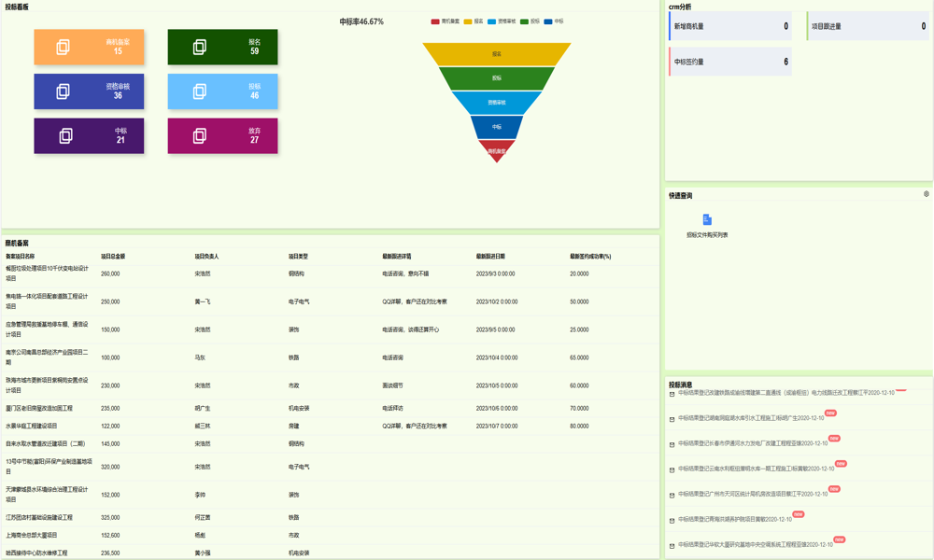Image resolution: width=934 pixels, height=560 pixels.
Task: Open the 中标 21 purple card
Action: point(89,135)
